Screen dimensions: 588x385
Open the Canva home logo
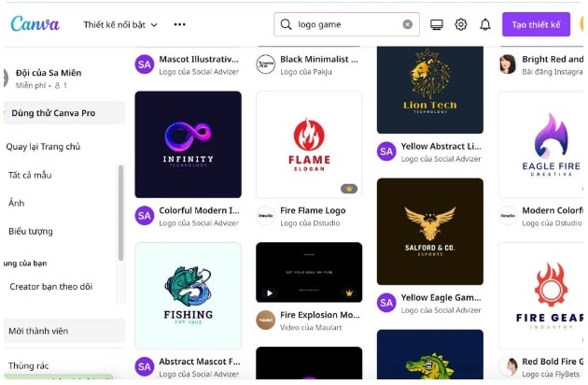(x=35, y=24)
